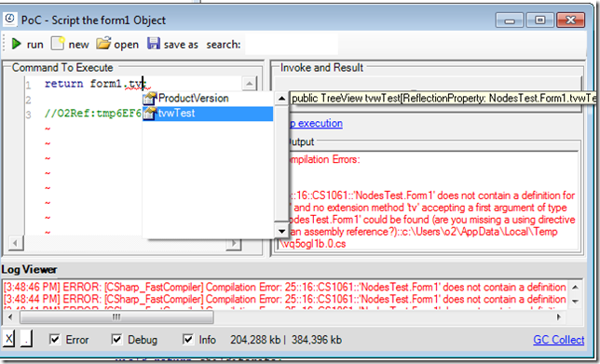Click Log Viewer scroll down arrow
The height and width of the screenshot is (364, 600).
click(575, 302)
